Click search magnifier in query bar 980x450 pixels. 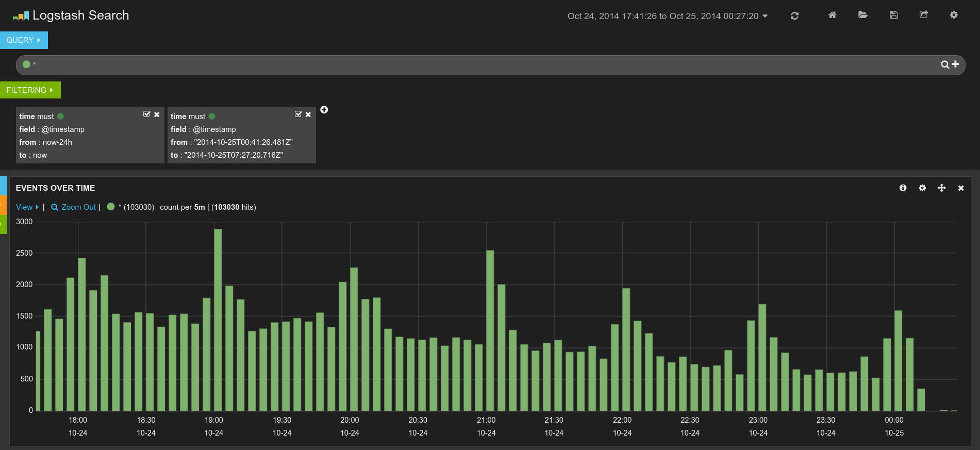[945, 64]
